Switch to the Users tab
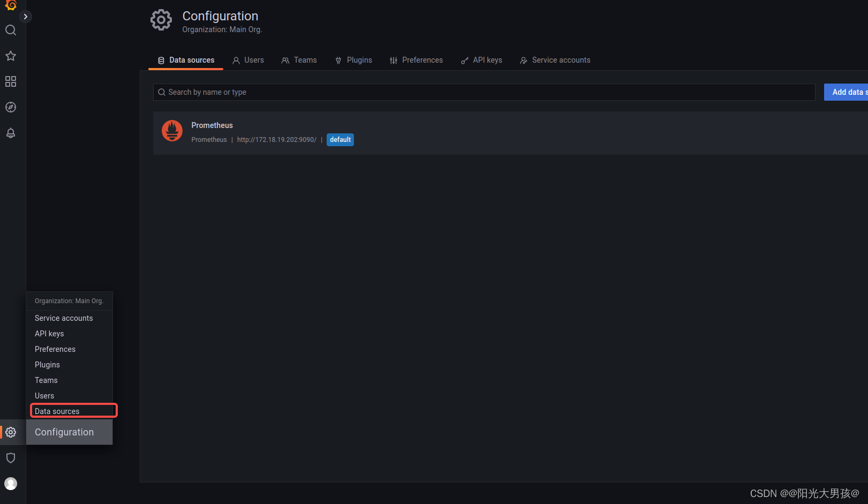The height and width of the screenshot is (504, 868). point(248,60)
